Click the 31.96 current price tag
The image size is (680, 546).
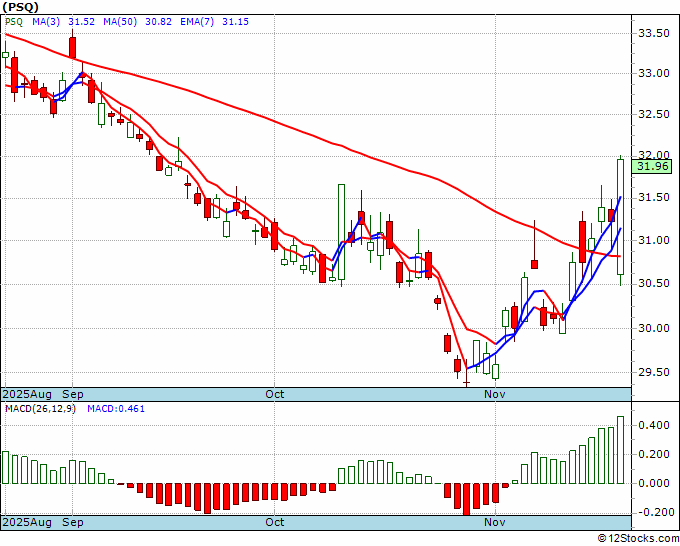[x=652, y=166]
